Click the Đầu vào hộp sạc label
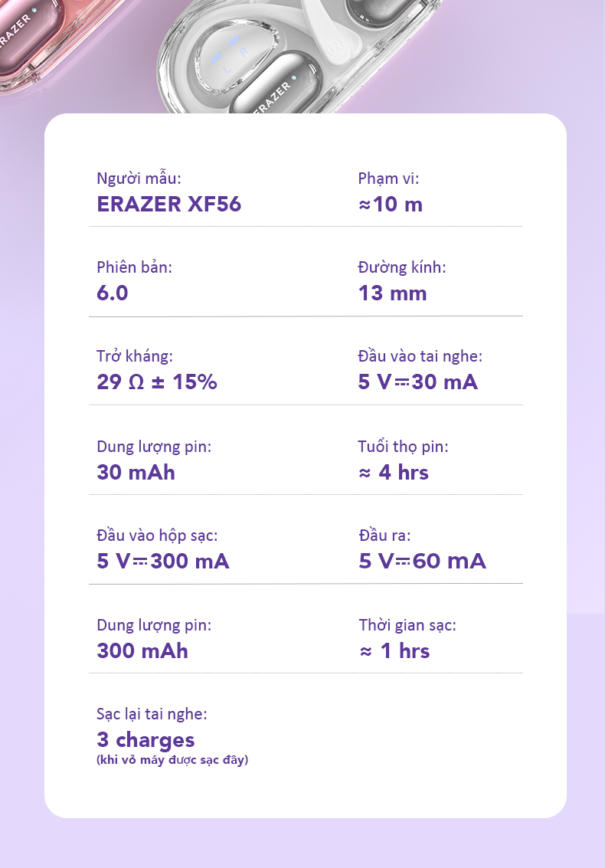605x868 pixels. point(162,536)
